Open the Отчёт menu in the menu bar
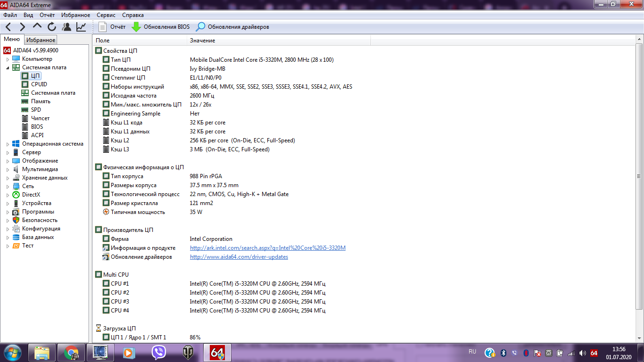The image size is (644, 362). tap(47, 15)
